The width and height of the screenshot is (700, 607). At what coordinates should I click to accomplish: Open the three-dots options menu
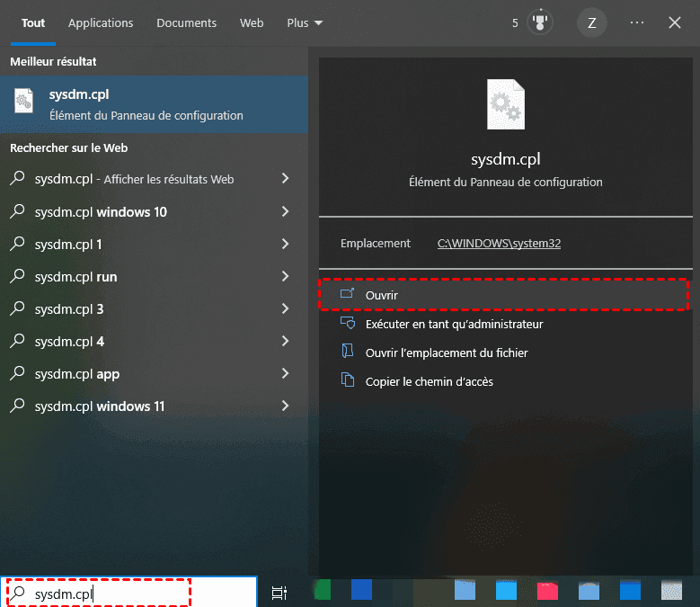[636, 22]
